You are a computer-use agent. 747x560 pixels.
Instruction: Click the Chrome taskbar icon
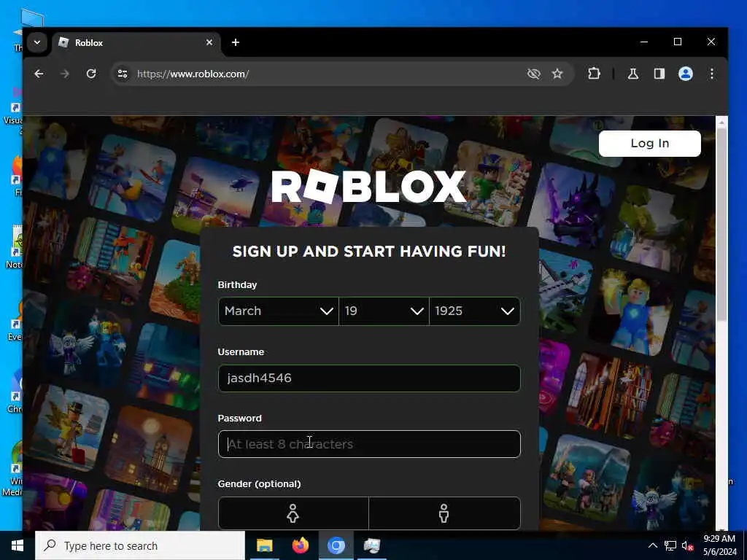click(x=336, y=545)
